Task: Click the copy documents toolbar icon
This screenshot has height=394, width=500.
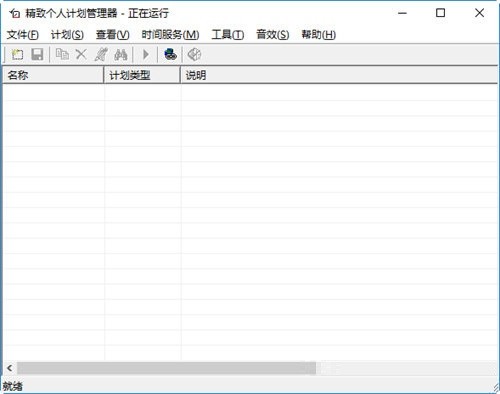Action: [x=62, y=54]
